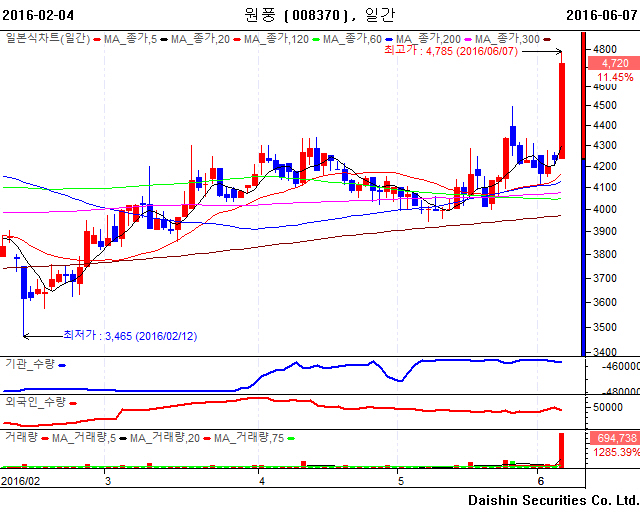The height and width of the screenshot is (512, 640).
Task: Click the blue marker beside 기관_수량
Action: pos(62,365)
